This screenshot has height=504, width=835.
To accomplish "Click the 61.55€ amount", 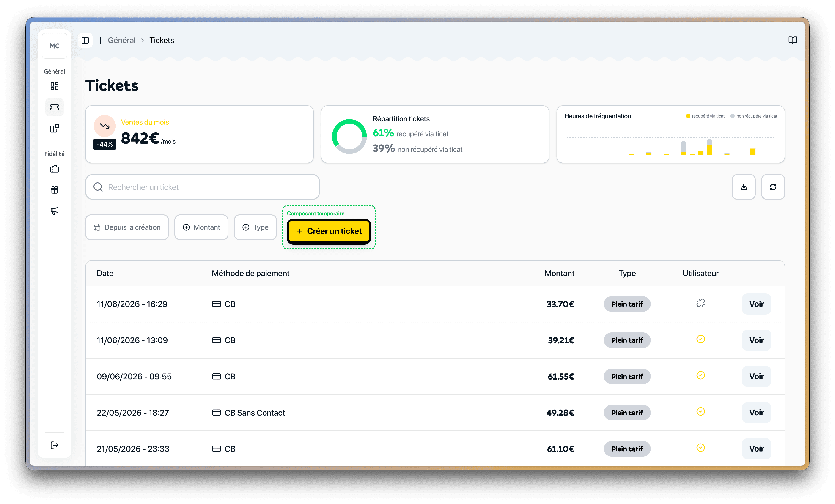I will tap(561, 376).
